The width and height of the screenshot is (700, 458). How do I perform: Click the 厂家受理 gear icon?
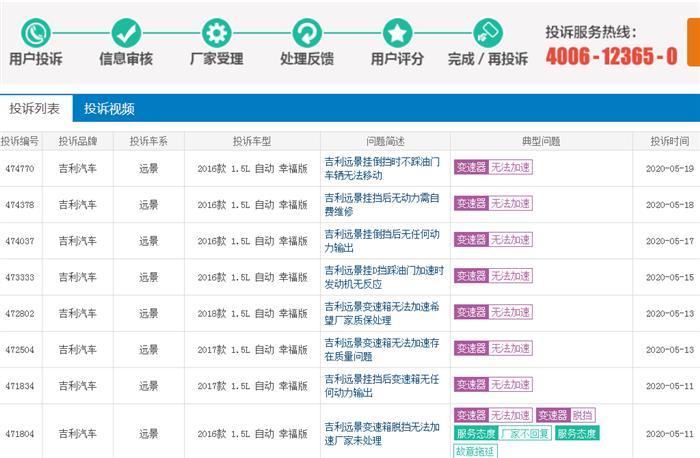tap(217, 33)
